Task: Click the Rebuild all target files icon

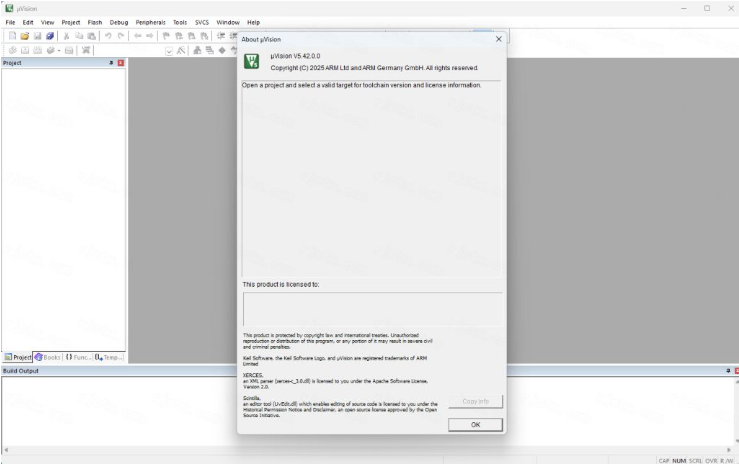Action: tap(38, 50)
